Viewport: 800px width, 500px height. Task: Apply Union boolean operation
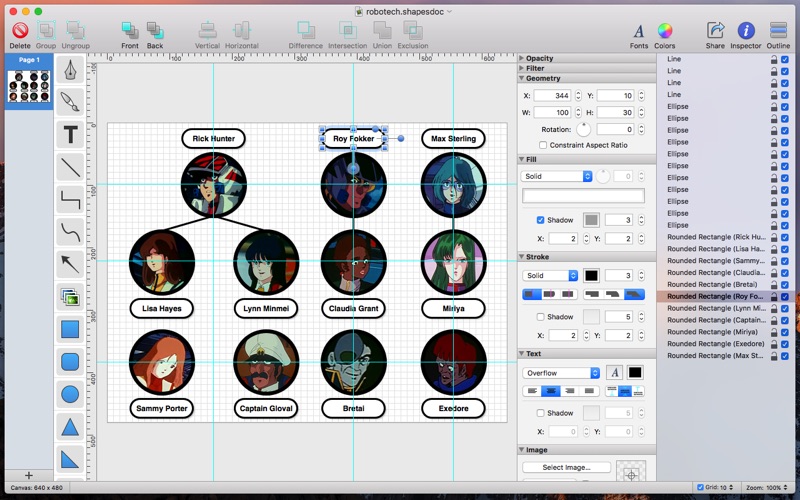tap(382, 31)
